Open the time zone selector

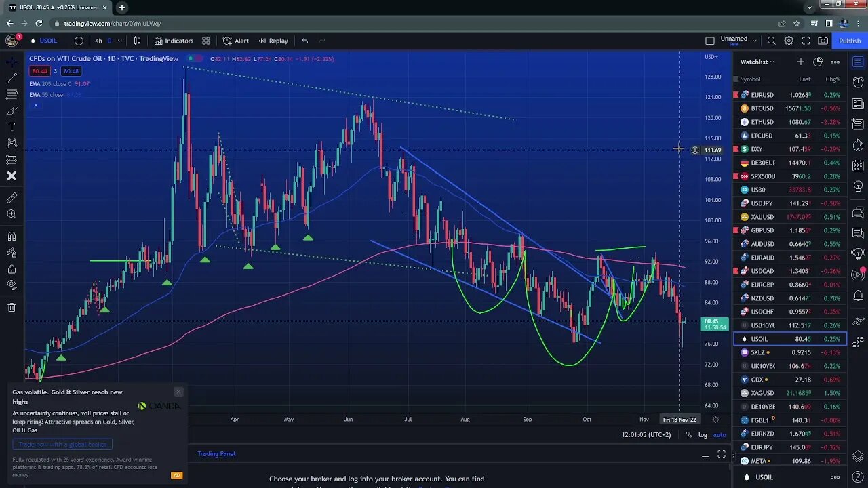coord(646,435)
